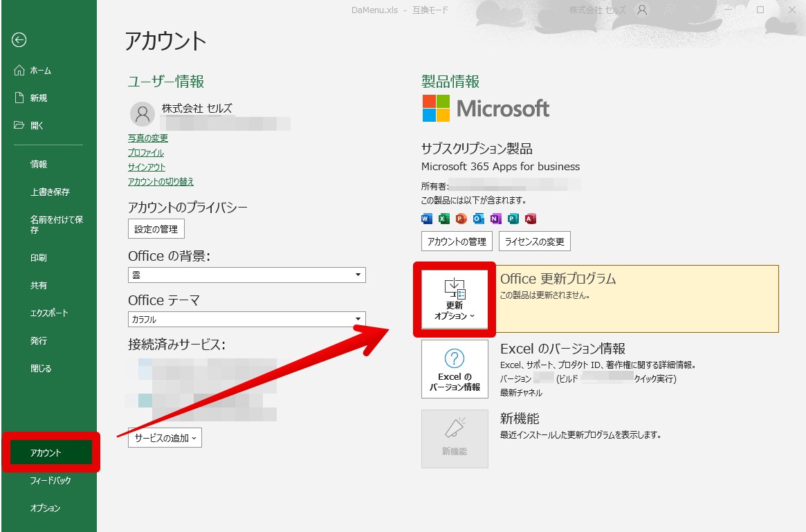Click the アカウントの管理 button

click(x=457, y=241)
